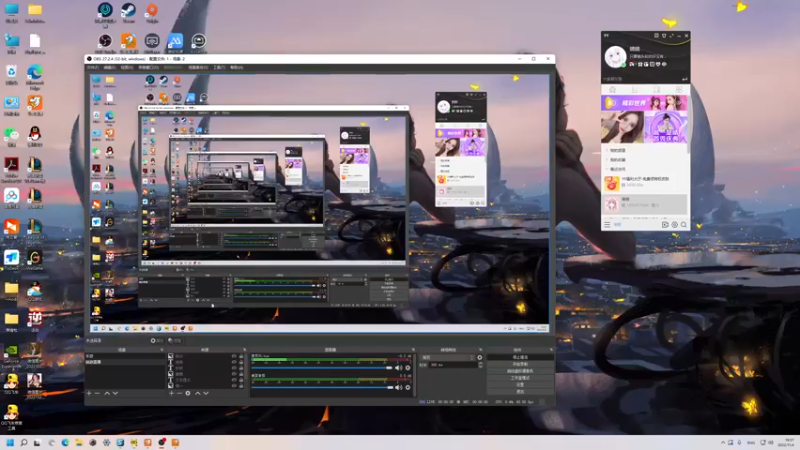
Task: Open transition properties gear icon
Action: (x=480, y=358)
